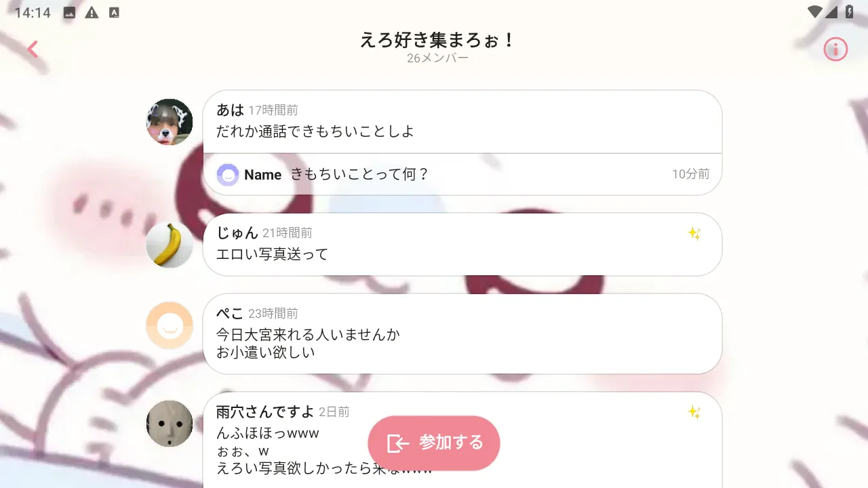
Task: Tap the image notification icon in status bar
Action: coord(69,12)
